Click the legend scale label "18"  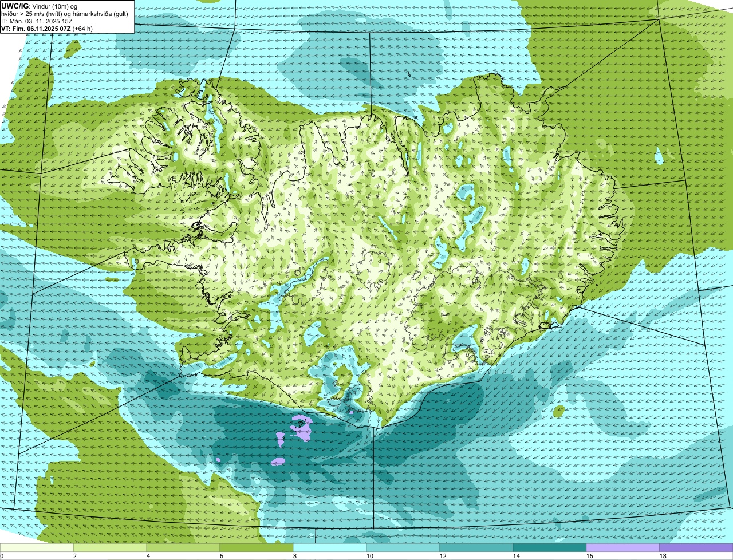pyautogui.click(x=663, y=556)
